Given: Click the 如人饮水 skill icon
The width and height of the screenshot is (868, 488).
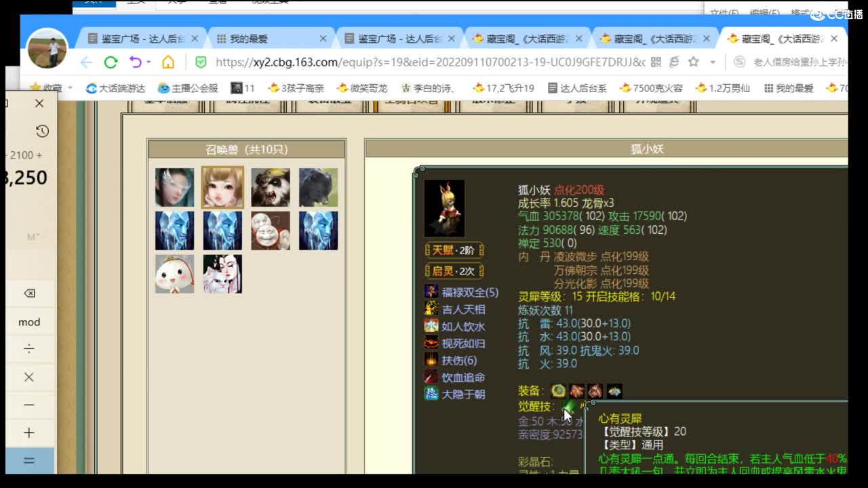Looking at the screenshot, I should point(431,326).
